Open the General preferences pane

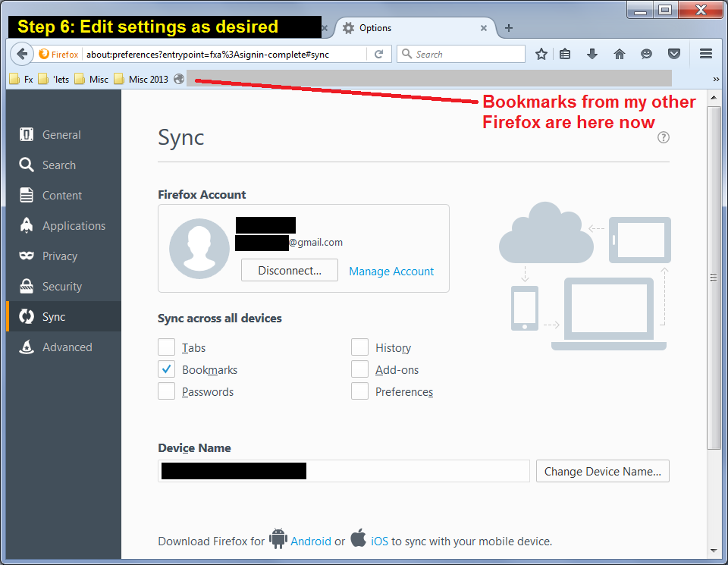click(x=63, y=135)
